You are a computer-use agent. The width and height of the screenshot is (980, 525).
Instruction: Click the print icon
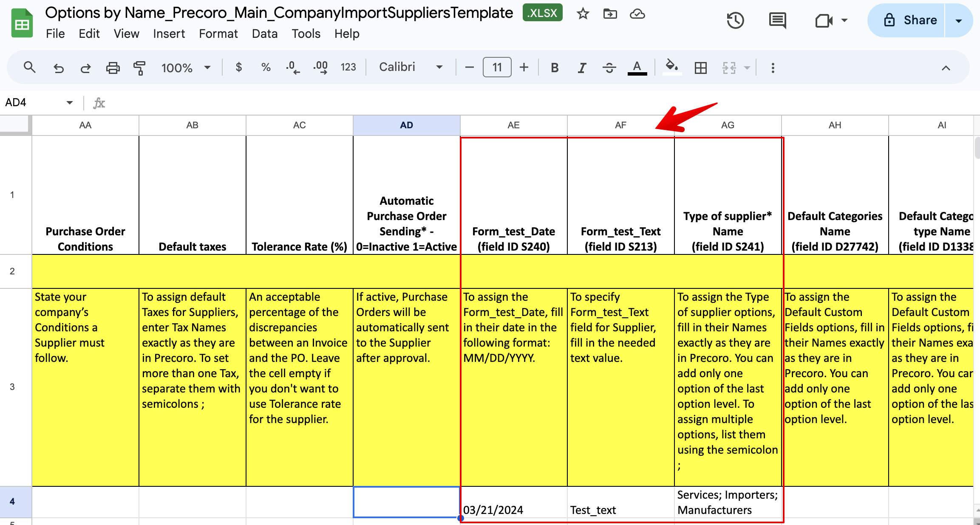pyautogui.click(x=113, y=68)
